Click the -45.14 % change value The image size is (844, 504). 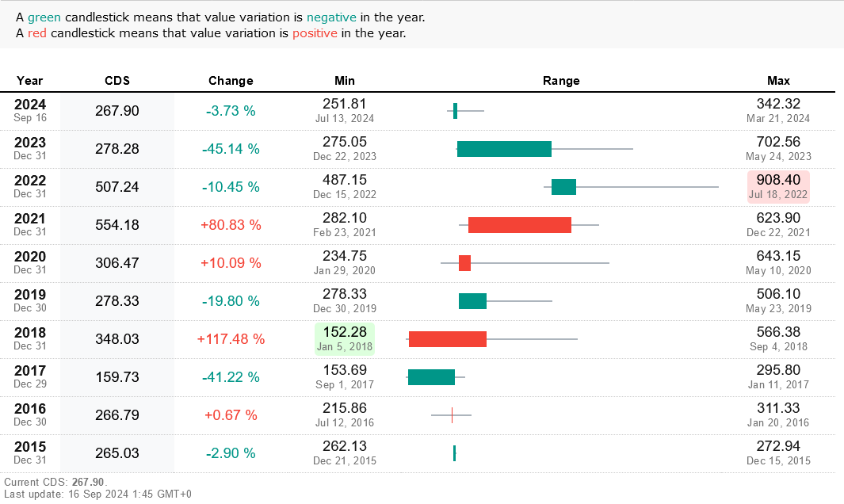(x=231, y=149)
